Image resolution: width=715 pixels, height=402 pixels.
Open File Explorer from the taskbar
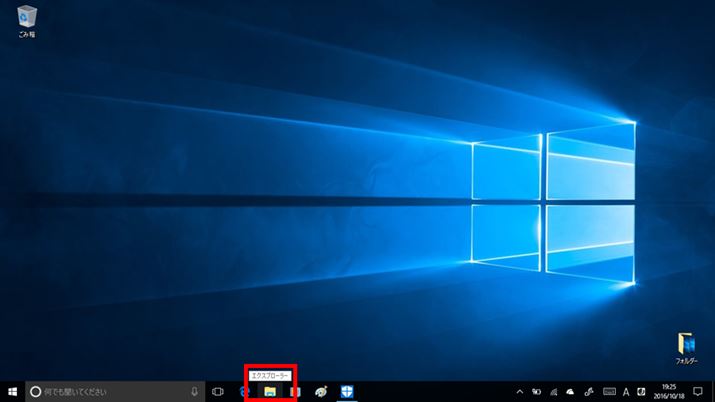[270, 391]
